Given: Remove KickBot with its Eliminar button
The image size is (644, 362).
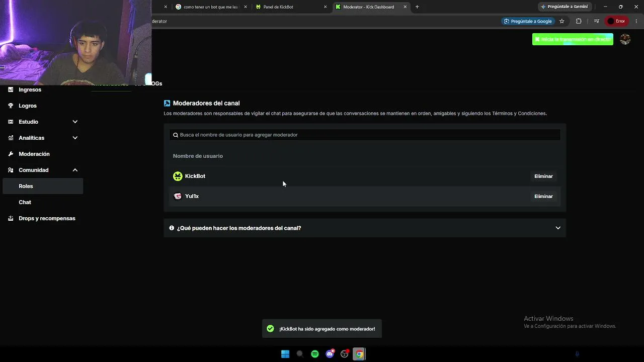Looking at the screenshot, I should pyautogui.click(x=543, y=176).
